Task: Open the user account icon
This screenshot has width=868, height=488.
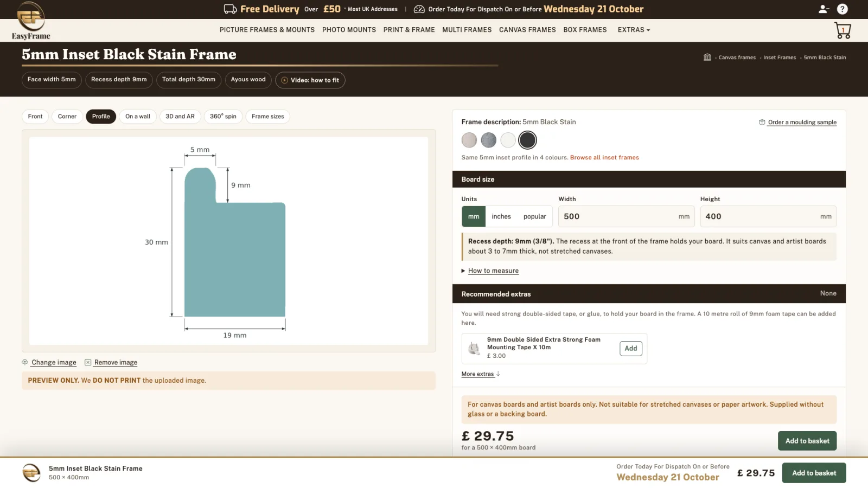Action: click(824, 9)
